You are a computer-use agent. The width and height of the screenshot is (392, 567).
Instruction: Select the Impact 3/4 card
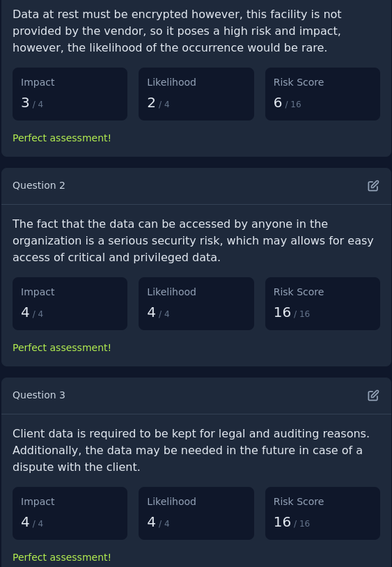(70, 94)
